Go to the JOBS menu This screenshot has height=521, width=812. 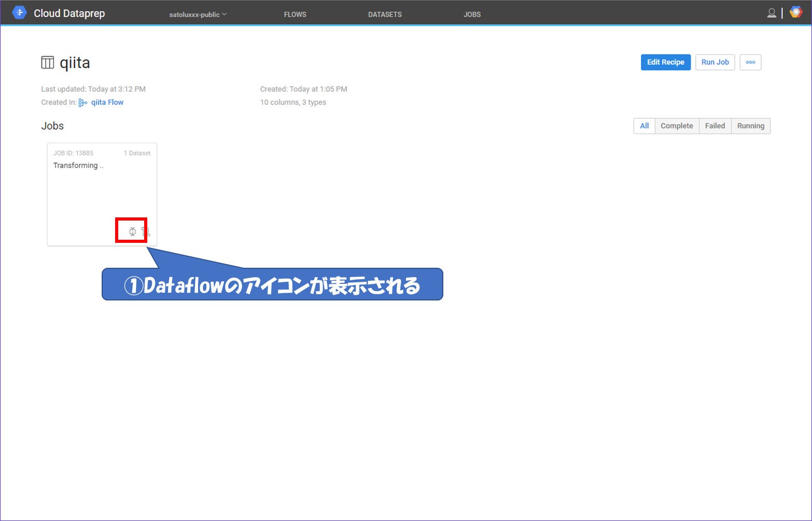(472, 15)
